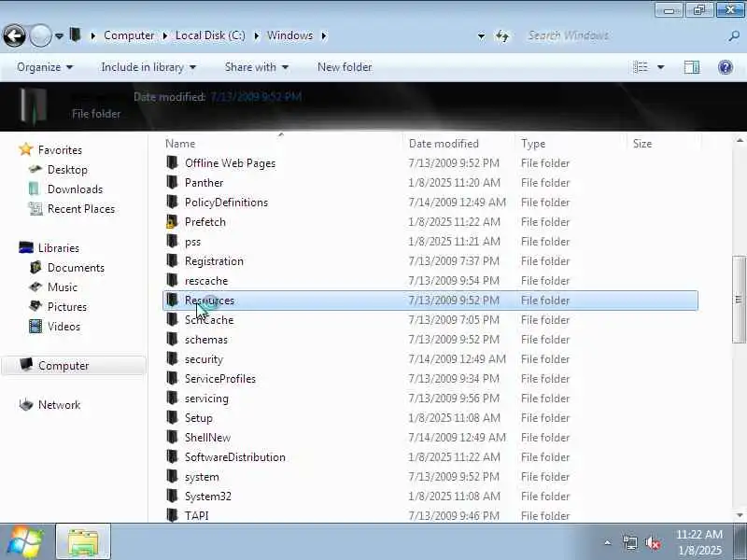This screenshot has height=560, width=747.
Task: Open the Include in library menu
Action: coord(148,67)
